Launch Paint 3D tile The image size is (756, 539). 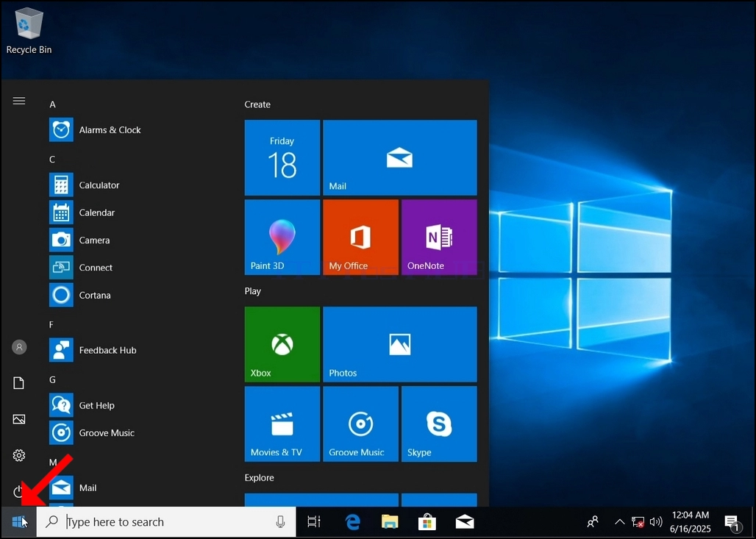[x=282, y=238]
